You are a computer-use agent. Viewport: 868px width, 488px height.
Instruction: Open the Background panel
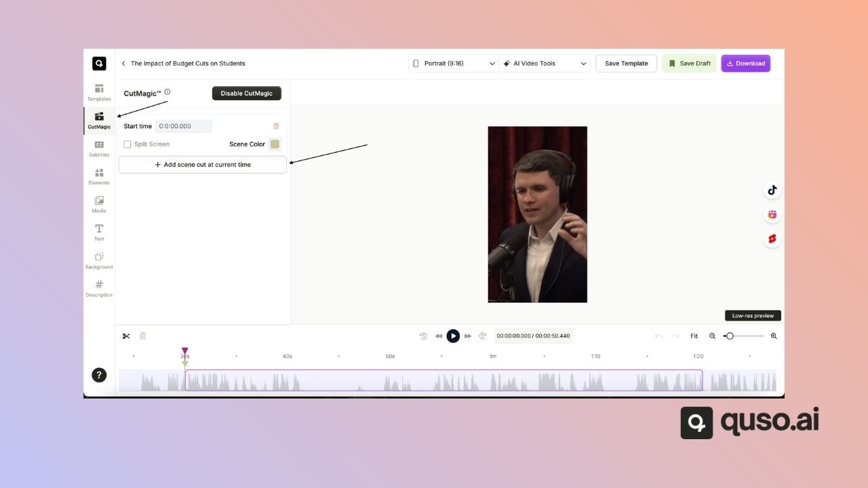(98, 261)
